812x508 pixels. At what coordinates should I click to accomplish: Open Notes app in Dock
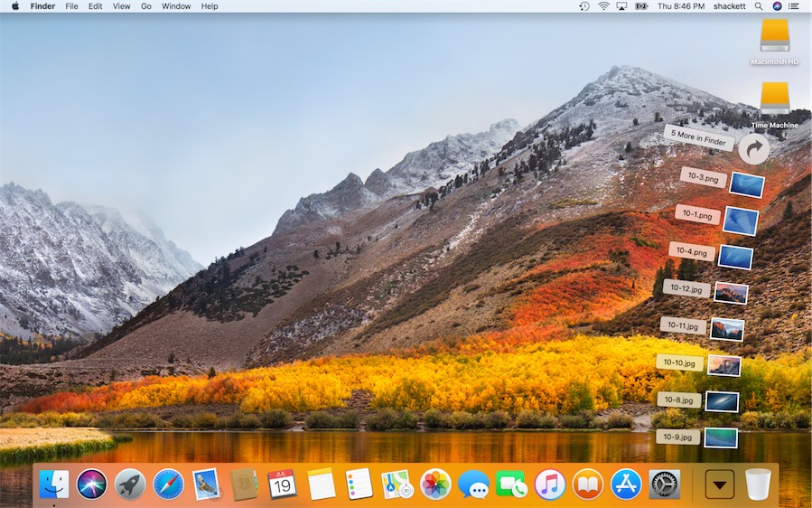(321, 484)
